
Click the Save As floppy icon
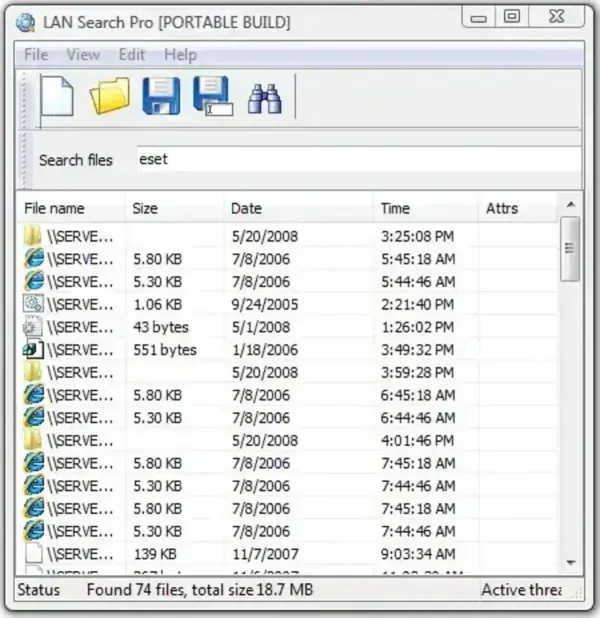click(213, 96)
